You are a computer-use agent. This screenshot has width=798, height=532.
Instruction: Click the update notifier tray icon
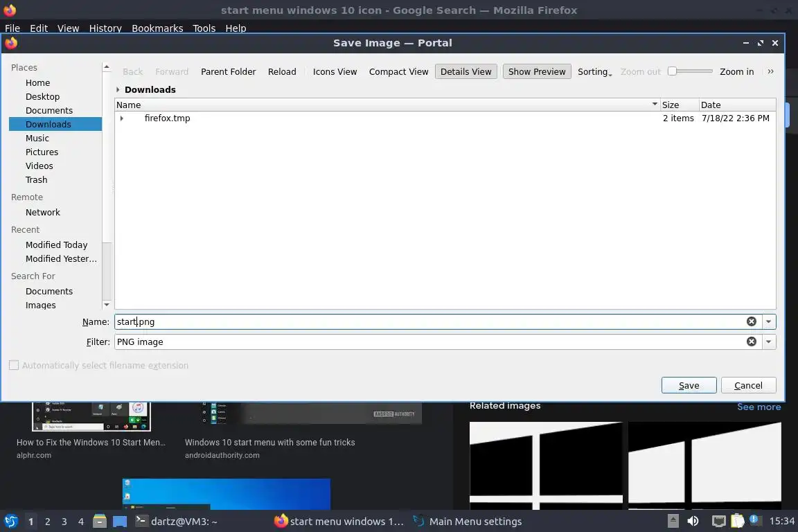pos(754,520)
